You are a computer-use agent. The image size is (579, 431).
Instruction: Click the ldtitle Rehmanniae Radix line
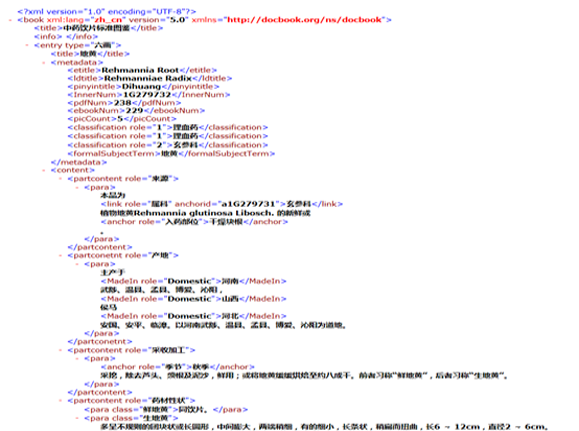click(150, 78)
